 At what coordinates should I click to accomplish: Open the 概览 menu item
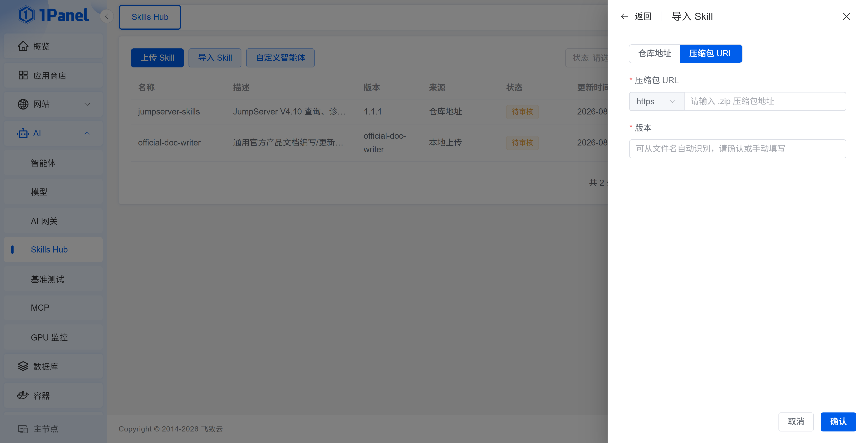click(53, 46)
